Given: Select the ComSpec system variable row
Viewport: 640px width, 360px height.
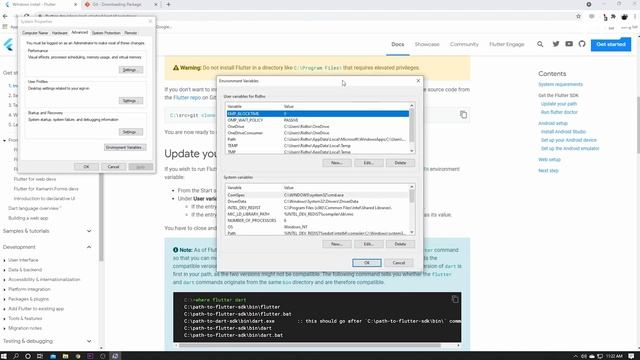Looking at the screenshot, I should 318,195.
